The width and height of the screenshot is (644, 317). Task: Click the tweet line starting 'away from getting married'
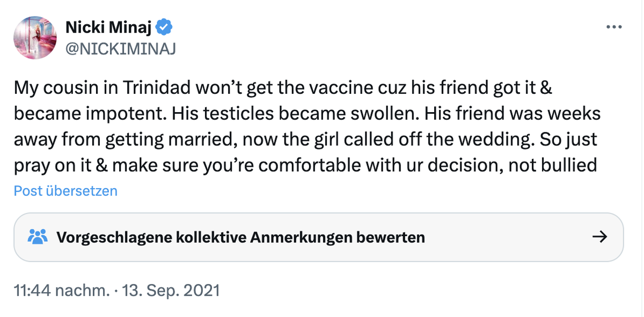coord(305,139)
